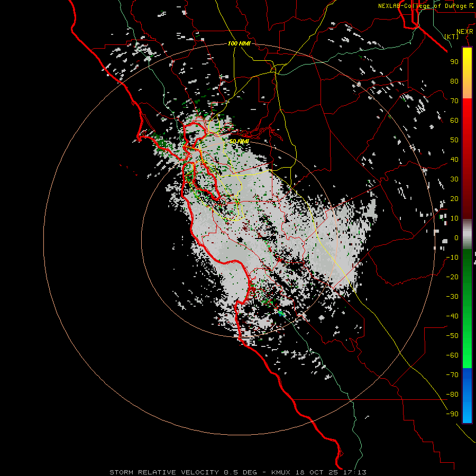Click the -40 value on the velocity scale
The width and height of the screenshot is (476, 476).
point(452,316)
